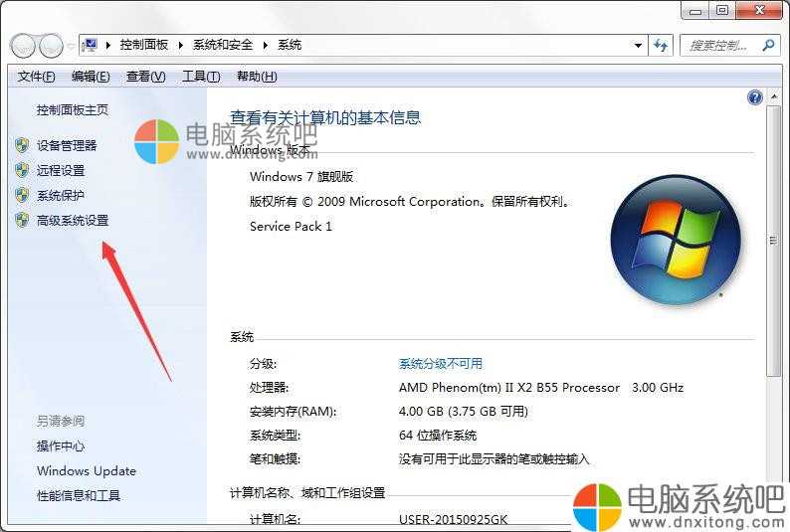Click the shield icon beside 设备管理器
This screenshot has width=790, height=532.
tap(22, 145)
